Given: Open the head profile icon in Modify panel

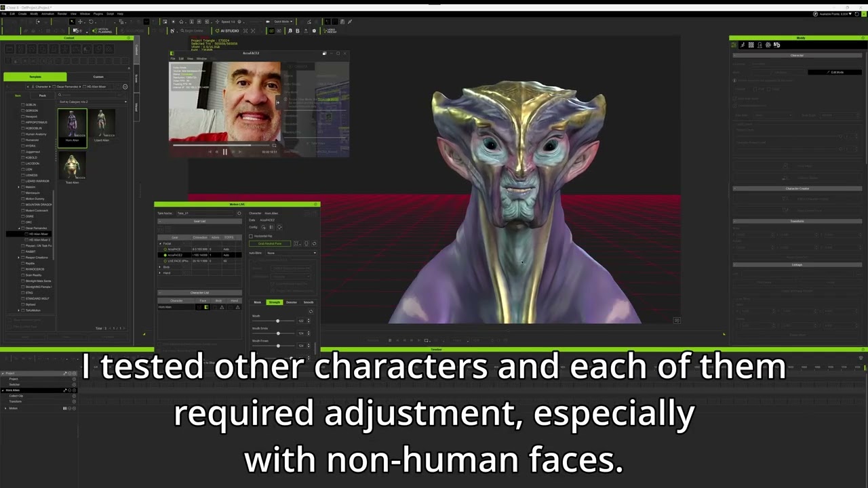Looking at the screenshot, I should point(760,45).
